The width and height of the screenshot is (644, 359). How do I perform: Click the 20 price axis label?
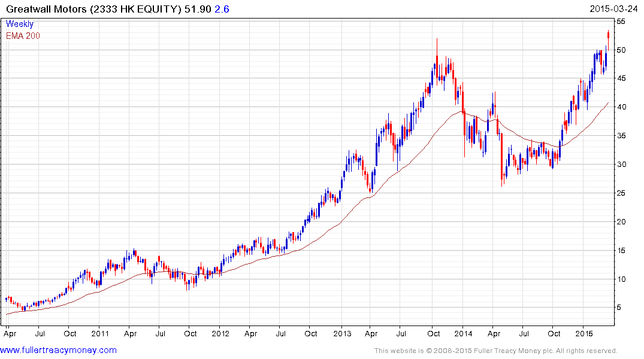click(x=621, y=221)
